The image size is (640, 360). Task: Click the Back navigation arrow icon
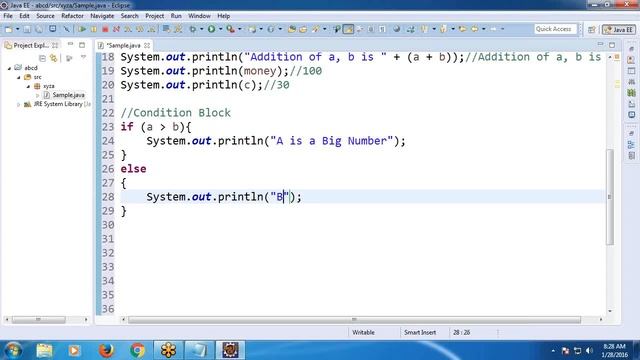click(x=475, y=29)
